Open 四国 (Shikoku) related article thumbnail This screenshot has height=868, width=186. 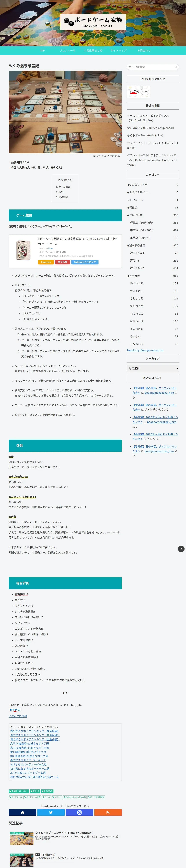(22, 860)
